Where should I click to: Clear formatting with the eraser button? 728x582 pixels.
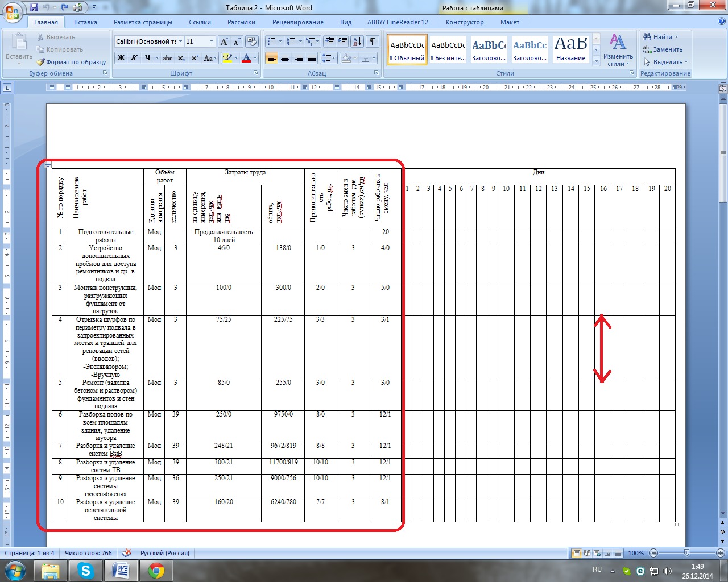pos(252,41)
